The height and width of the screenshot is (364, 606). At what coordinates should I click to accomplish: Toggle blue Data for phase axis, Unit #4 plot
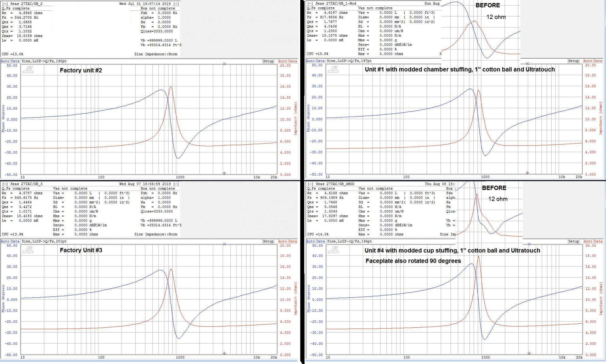coord(320,241)
